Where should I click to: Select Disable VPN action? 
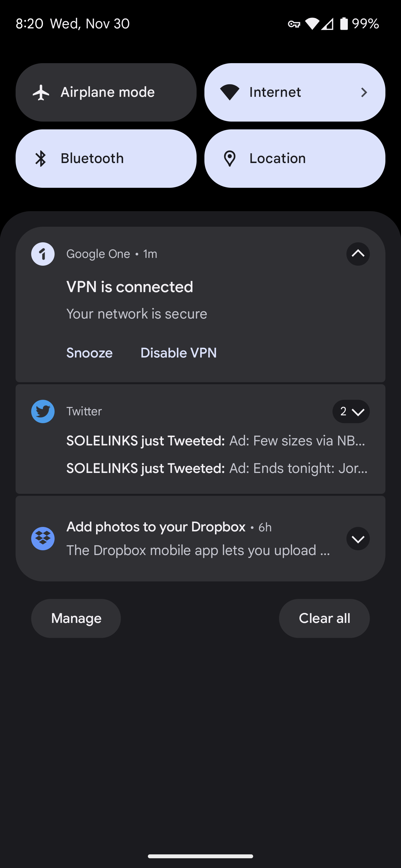point(179,353)
